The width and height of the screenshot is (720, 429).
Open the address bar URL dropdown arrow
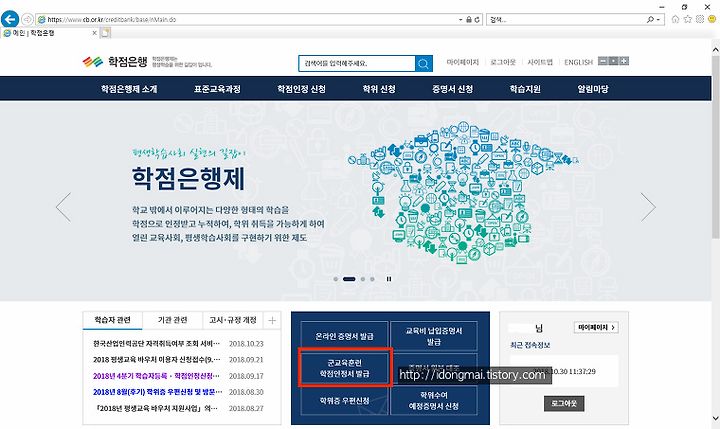coord(461,20)
